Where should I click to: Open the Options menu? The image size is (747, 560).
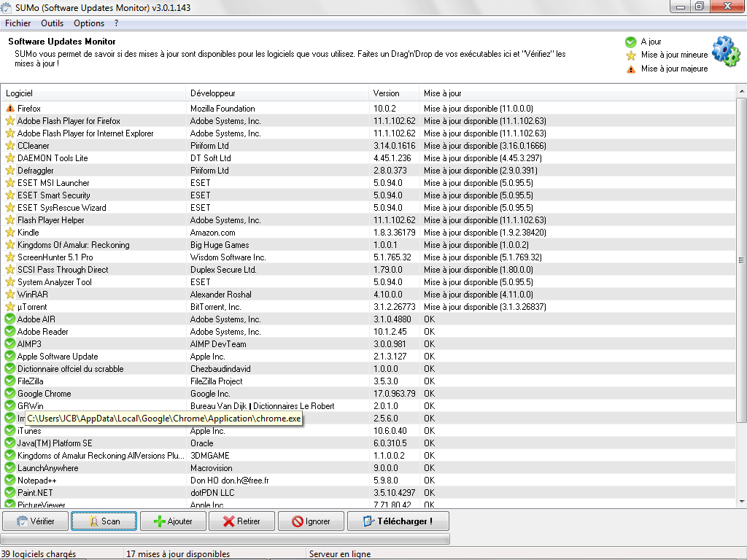point(89,23)
